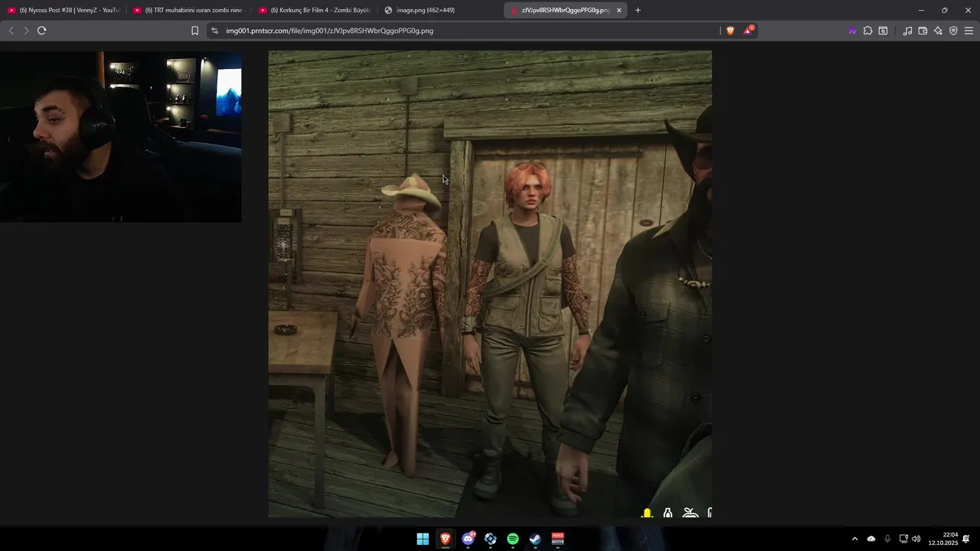Reload the current page
Viewport: 980px width, 551px height.
pos(41,31)
